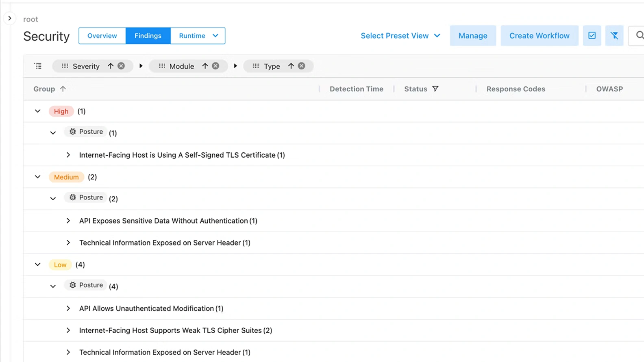644x362 pixels.
Task: Click the clear filters funnel icon
Action: click(x=614, y=36)
